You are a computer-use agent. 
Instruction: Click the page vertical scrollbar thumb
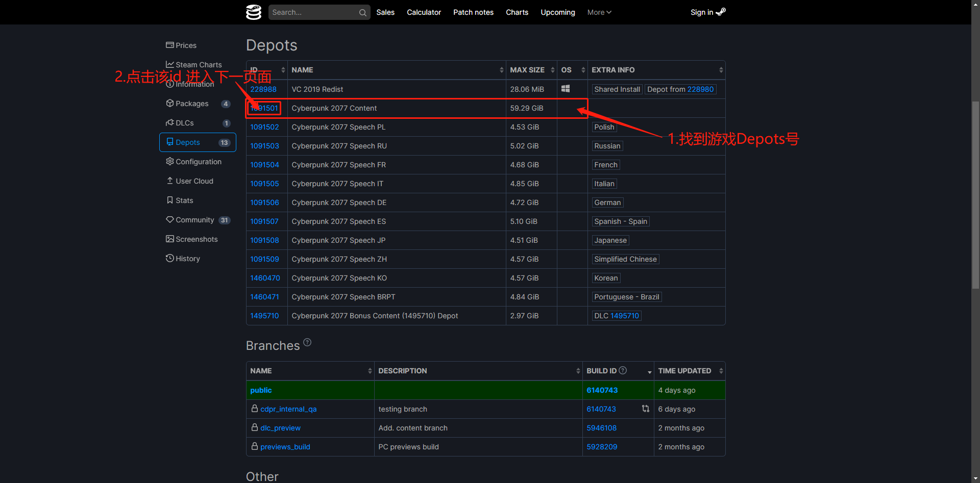[975, 195]
